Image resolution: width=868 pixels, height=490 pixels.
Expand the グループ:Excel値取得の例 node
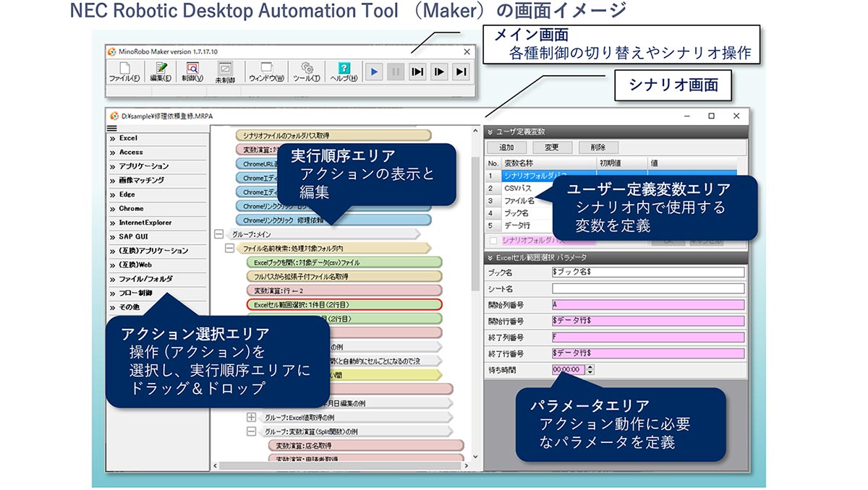251,417
